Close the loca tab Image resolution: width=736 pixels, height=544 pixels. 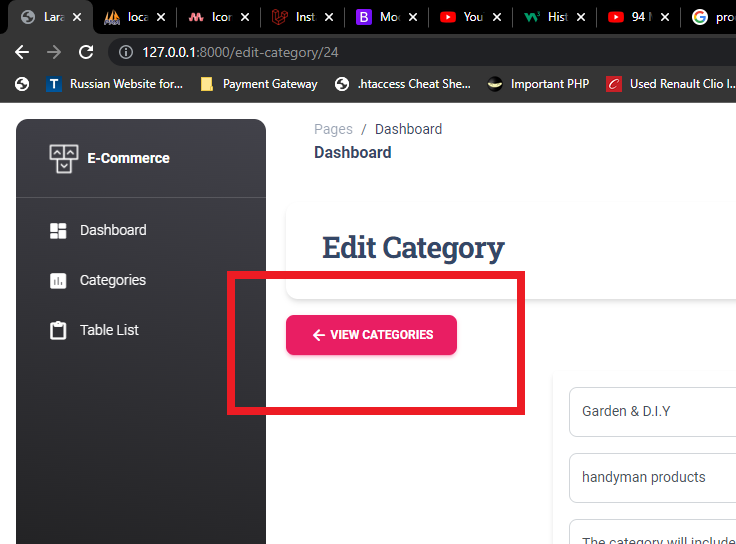click(x=161, y=17)
